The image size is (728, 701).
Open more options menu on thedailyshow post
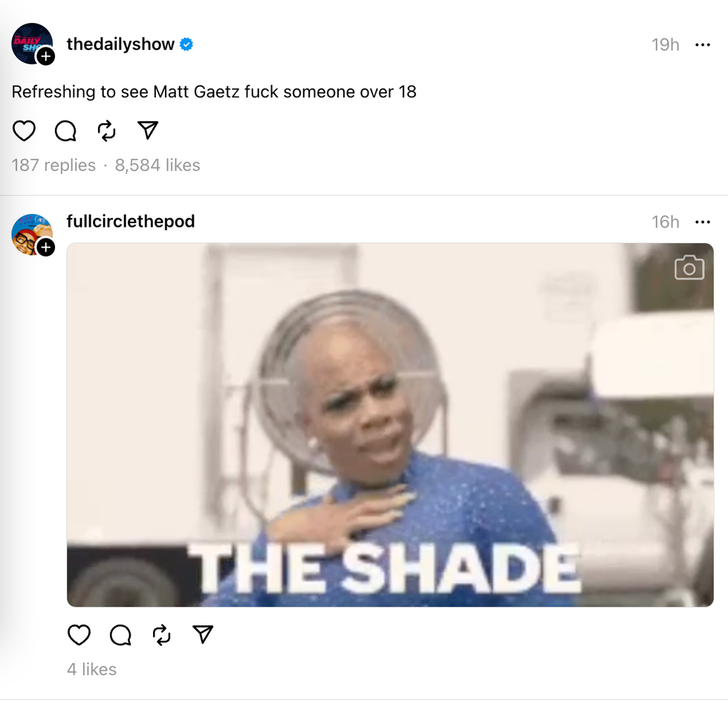(703, 45)
